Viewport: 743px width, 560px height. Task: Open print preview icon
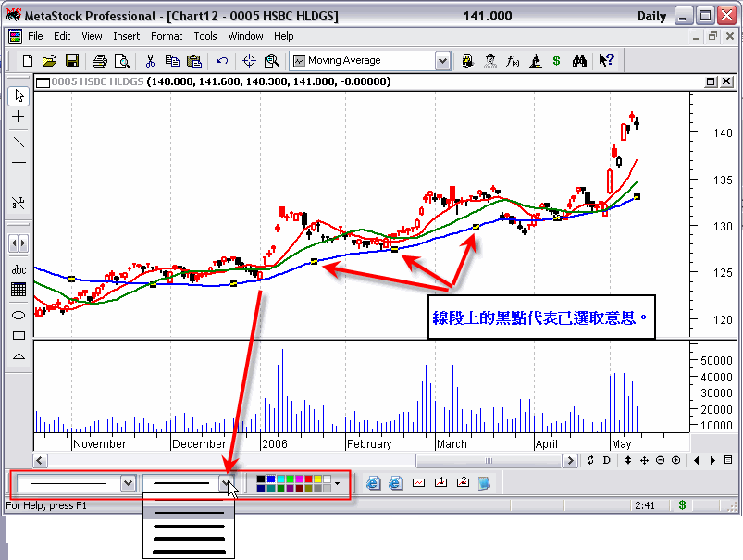(122, 61)
